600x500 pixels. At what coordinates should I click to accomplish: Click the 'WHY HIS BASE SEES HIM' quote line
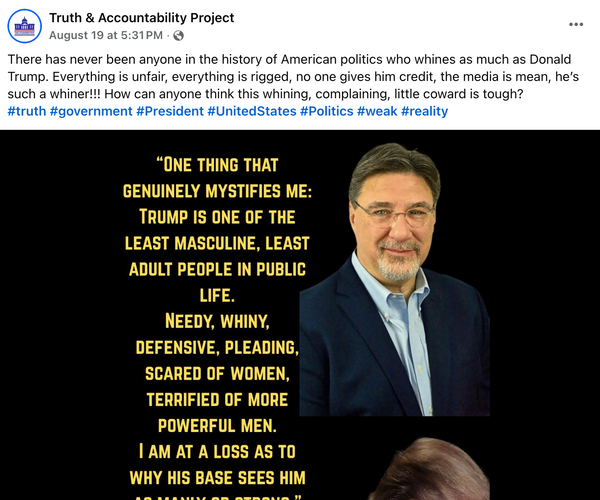click(x=217, y=478)
